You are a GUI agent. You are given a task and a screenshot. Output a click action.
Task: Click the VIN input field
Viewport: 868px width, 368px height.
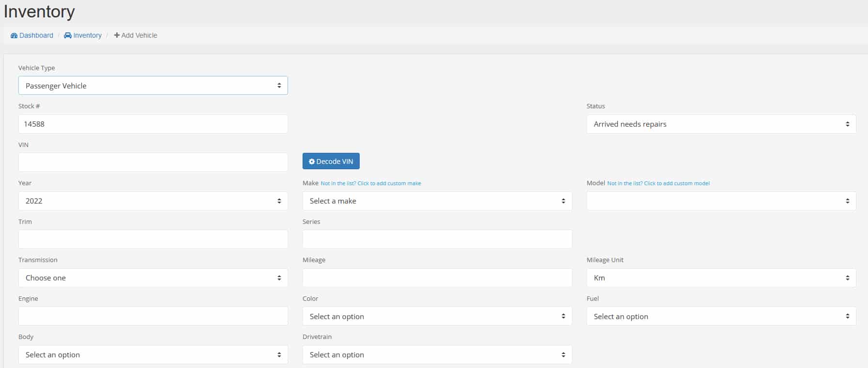tap(153, 162)
